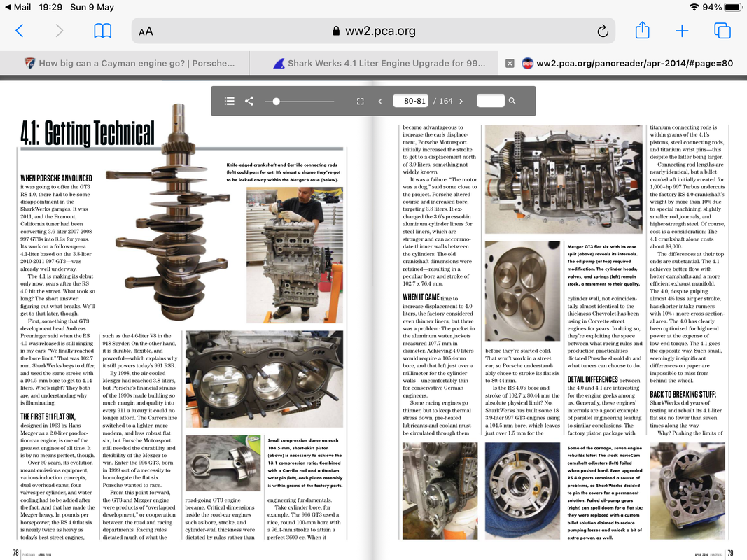
Task: Close the panoreader tab with the X
Action: 510,63
